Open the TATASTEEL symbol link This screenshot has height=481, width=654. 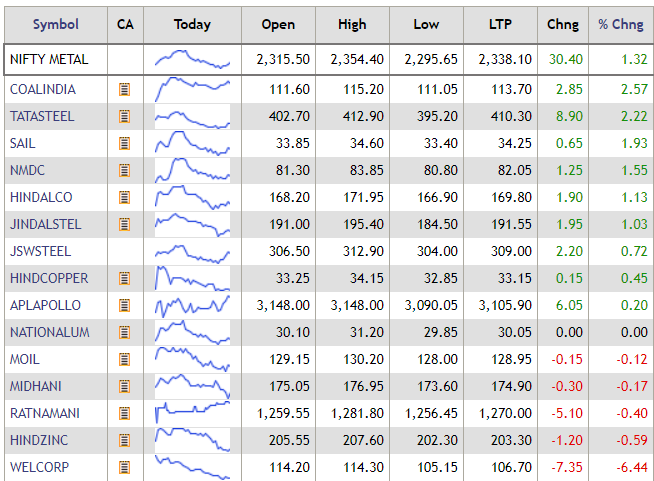tap(42, 116)
